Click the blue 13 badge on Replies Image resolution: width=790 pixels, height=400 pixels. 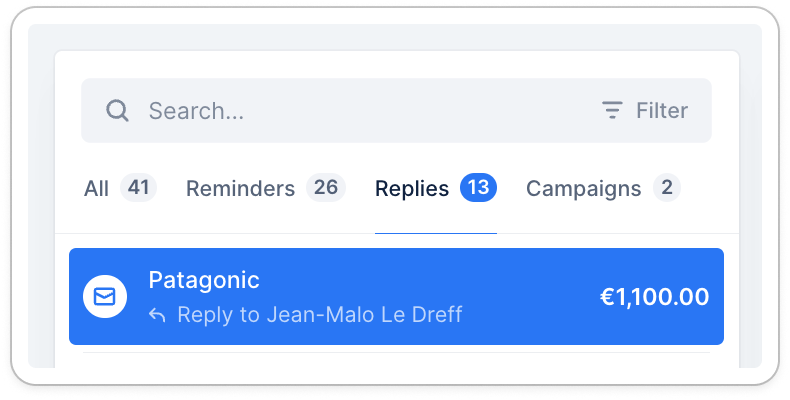pos(478,187)
